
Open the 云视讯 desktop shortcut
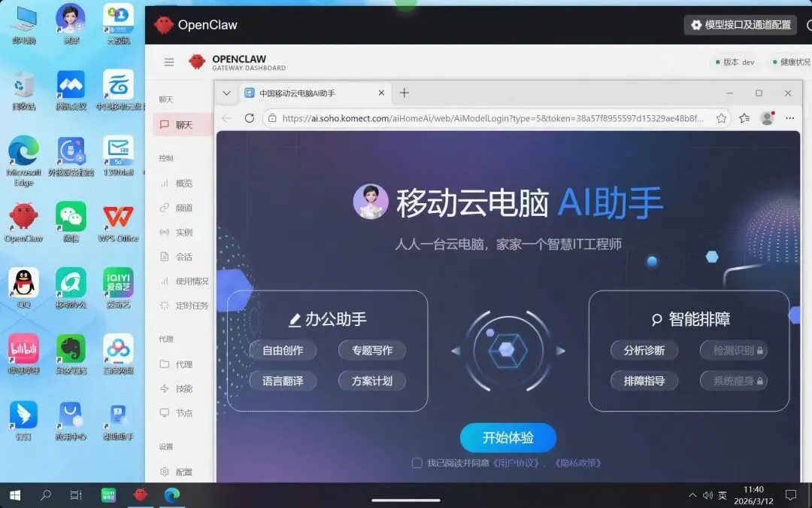(119, 23)
